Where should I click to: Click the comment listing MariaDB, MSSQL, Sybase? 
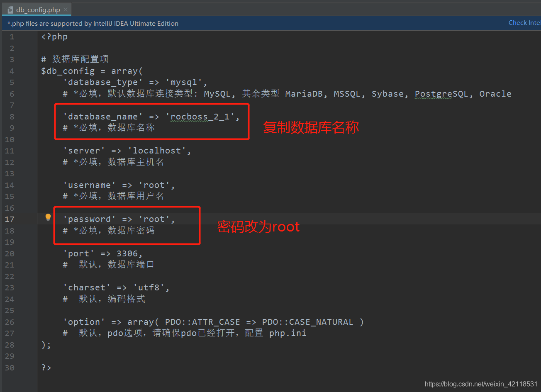[287, 94]
